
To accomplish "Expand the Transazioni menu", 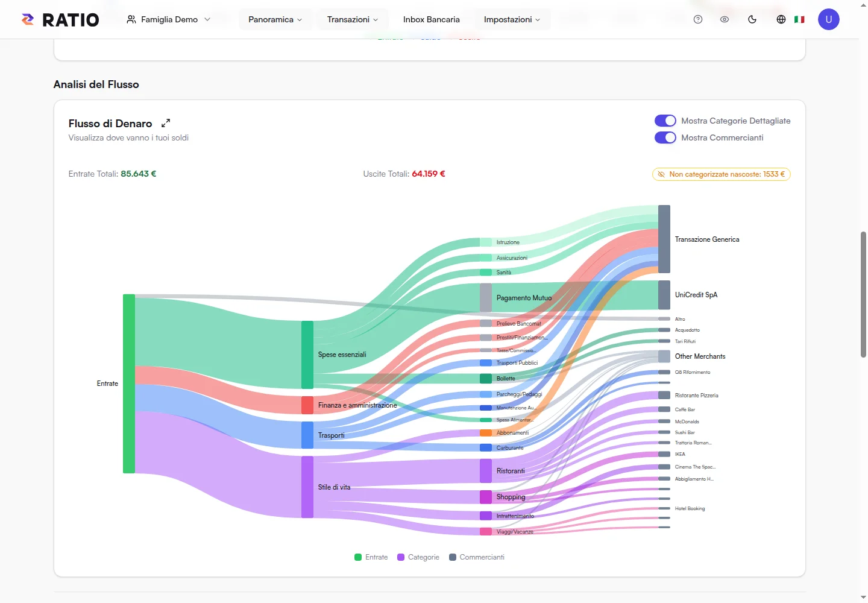I will pyautogui.click(x=353, y=19).
